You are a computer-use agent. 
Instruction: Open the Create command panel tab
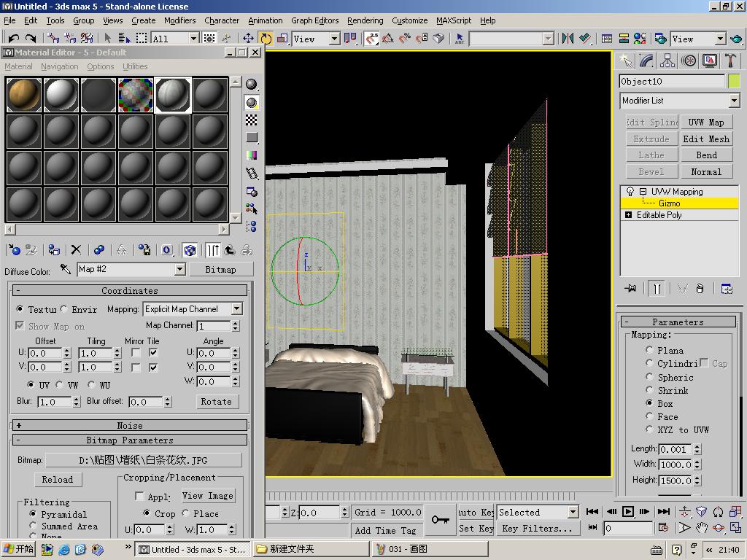pyautogui.click(x=625, y=61)
